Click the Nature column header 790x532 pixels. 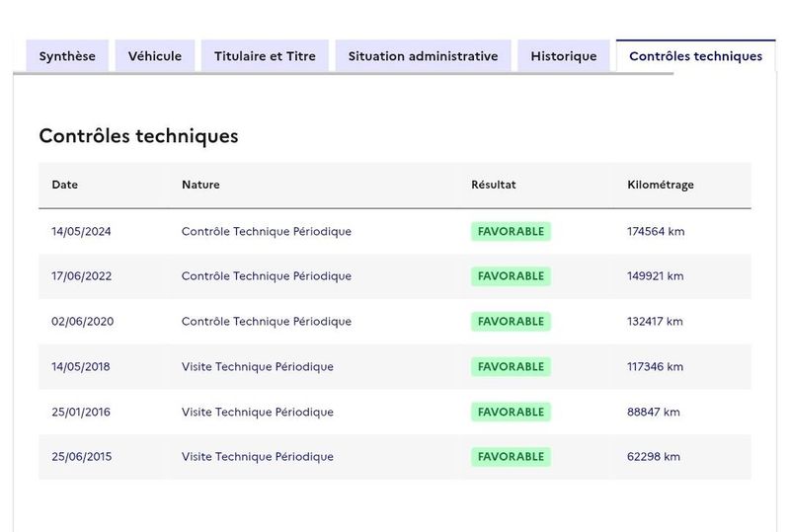(x=200, y=185)
